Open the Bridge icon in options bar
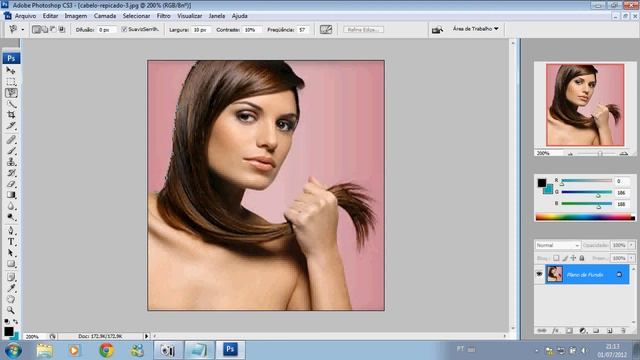640x360 pixels. click(437, 29)
